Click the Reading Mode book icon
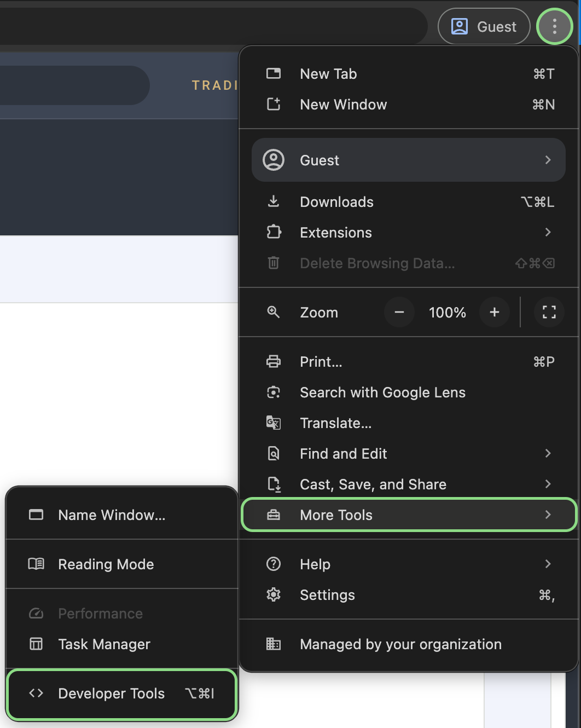Screen dimensions: 581x728 tap(36, 564)
